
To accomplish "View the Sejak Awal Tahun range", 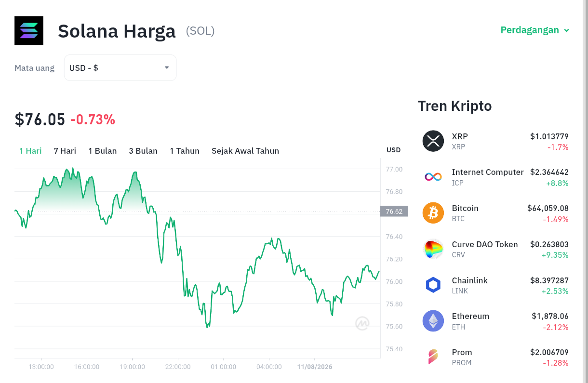I will click(245, 151).
